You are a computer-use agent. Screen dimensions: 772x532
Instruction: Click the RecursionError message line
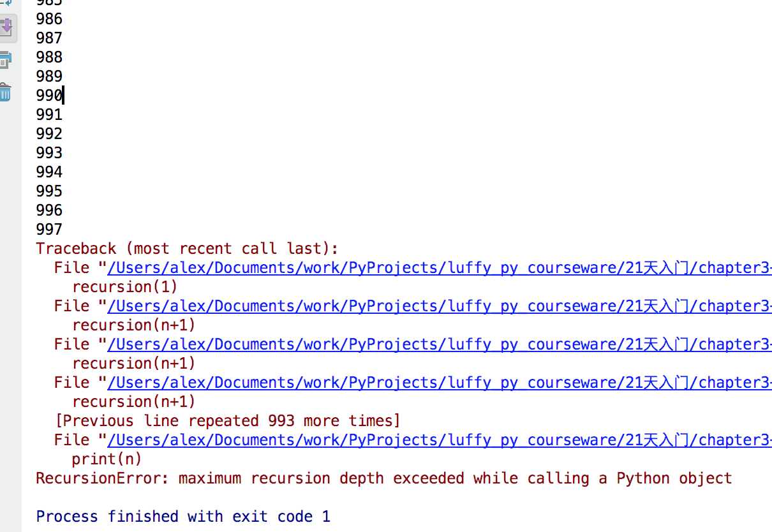pyautogui.click(x=383, y=478)
